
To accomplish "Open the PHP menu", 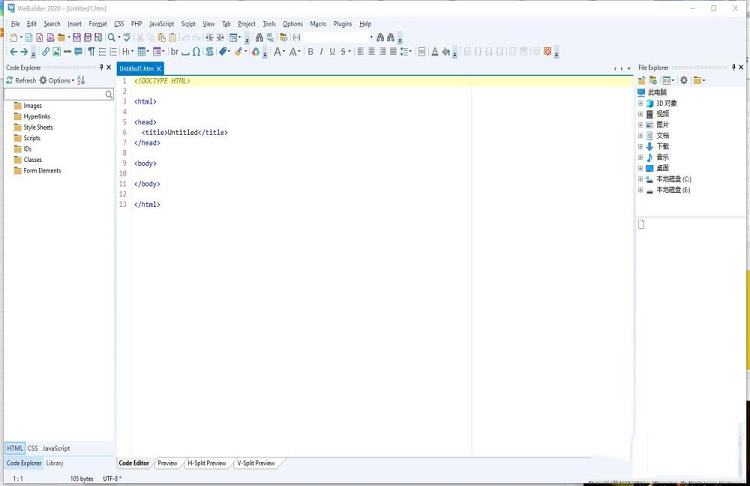I will [x=137, y=23].
